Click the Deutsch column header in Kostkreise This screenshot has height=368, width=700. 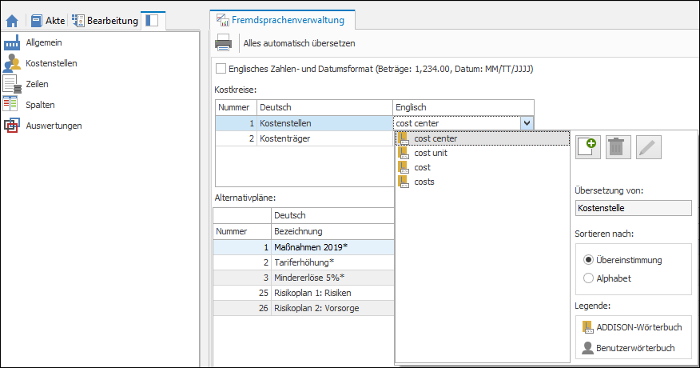coord(325,107)
